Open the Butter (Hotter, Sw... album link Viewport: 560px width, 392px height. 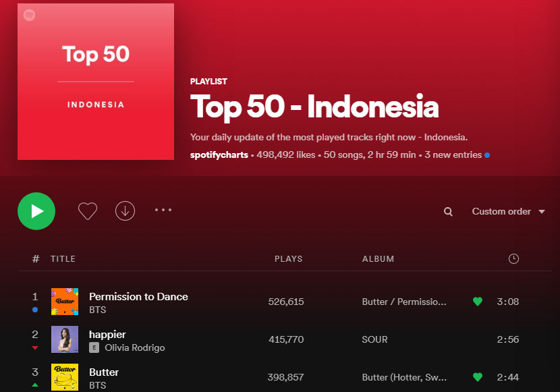click(404, 377)
